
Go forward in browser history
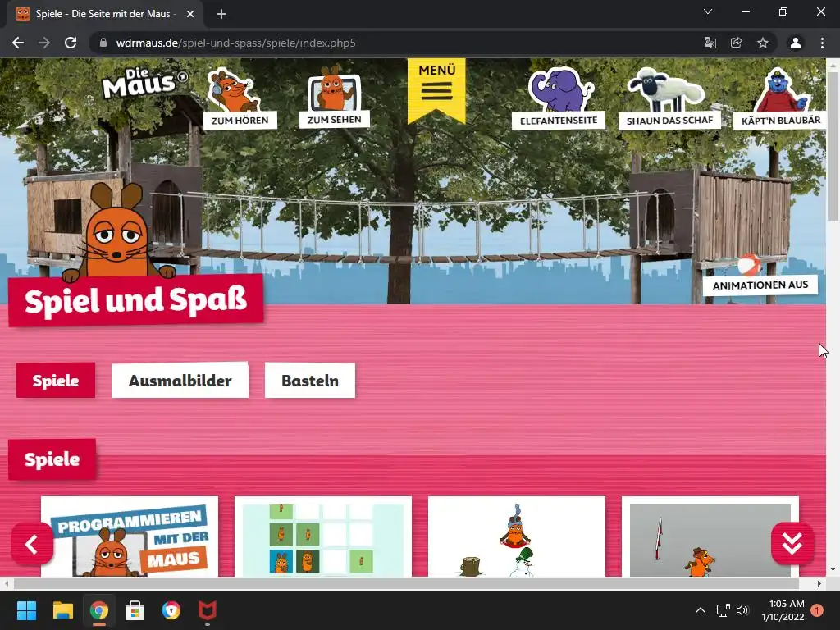click(x=44, y=43)
